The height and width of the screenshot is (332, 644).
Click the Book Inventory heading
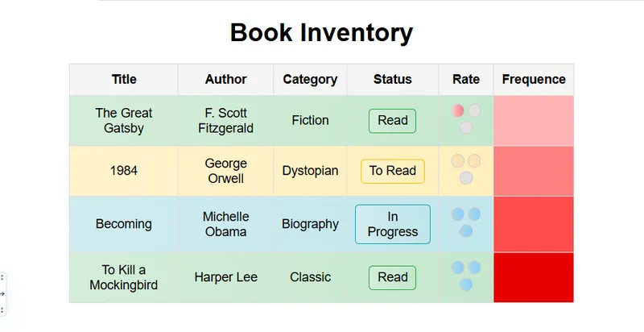(x=321, y=33)
